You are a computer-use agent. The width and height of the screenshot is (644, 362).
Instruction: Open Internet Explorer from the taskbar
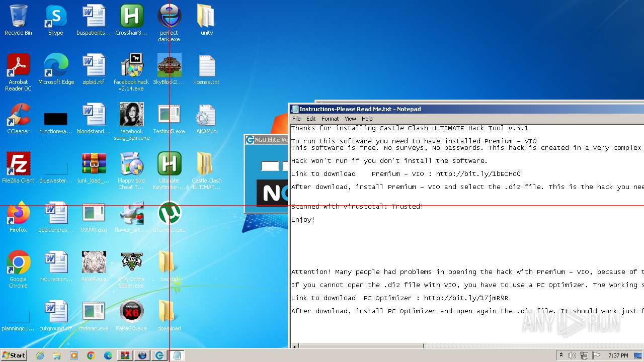coord(40,355)
